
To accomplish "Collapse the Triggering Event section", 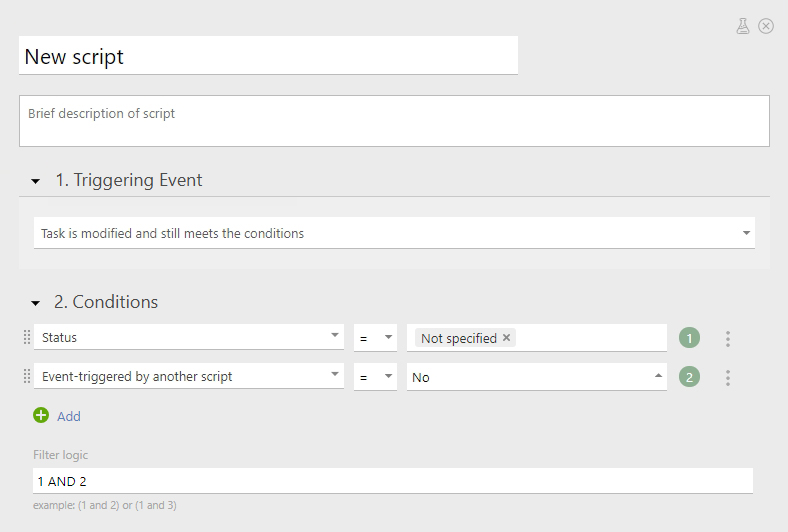I will point(36,181).
